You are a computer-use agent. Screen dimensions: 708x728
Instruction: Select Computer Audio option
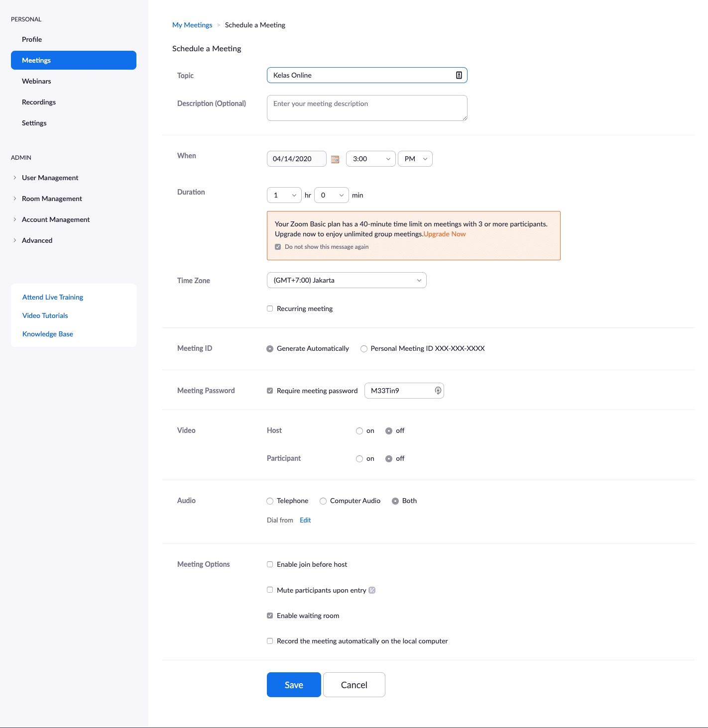[323, 501]
